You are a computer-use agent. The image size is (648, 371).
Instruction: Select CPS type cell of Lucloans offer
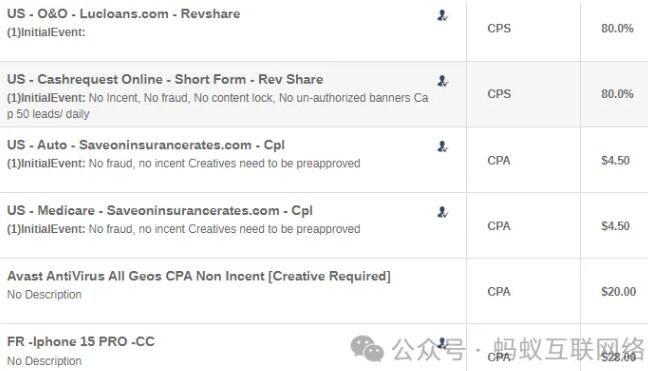point(499,29)
